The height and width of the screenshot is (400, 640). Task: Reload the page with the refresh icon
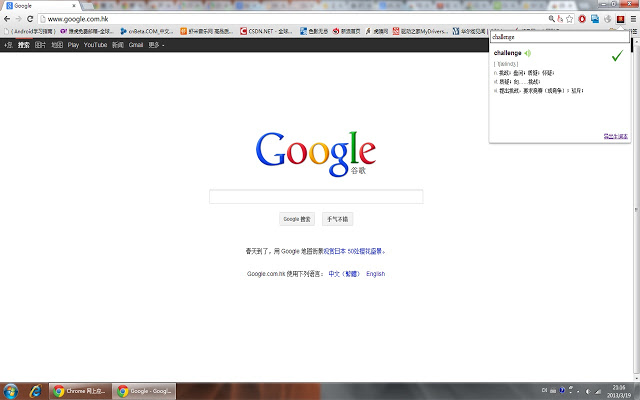(x=30, y=19)
